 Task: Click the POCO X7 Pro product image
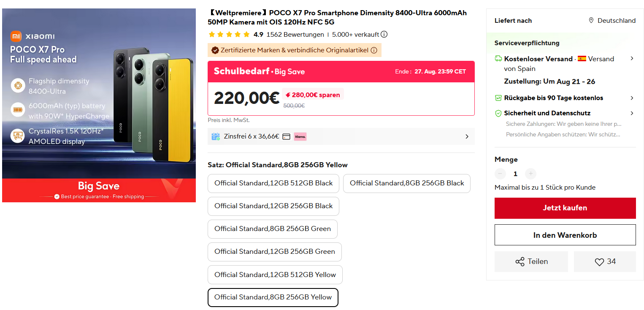pyautogui.click(x=99, y=105)
